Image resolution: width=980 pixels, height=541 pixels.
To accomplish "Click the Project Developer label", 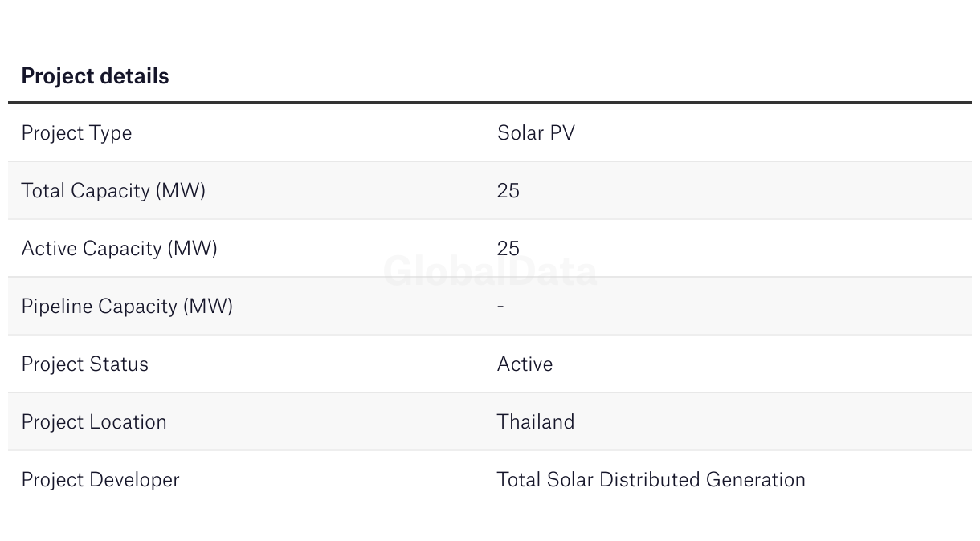I will click(100, 479).
